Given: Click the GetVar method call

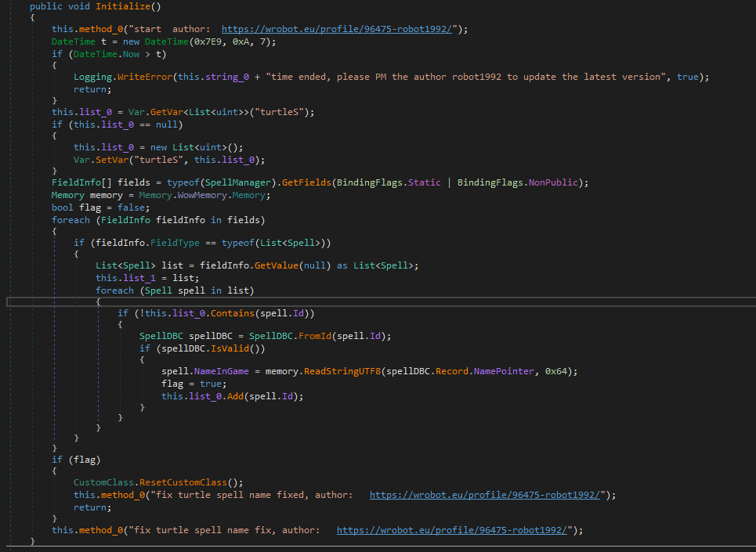Looking at the screenshot, I should (167, 112).
